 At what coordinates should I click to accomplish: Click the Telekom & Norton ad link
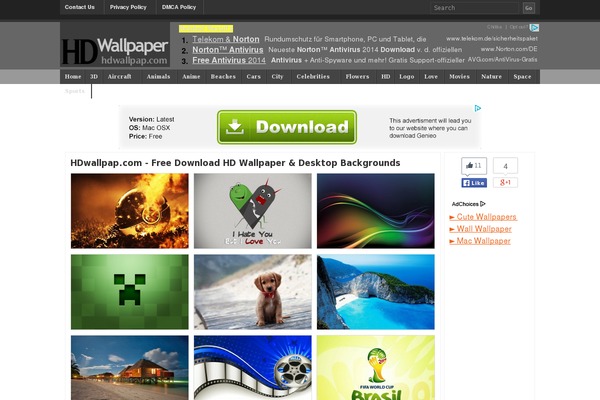226,39
